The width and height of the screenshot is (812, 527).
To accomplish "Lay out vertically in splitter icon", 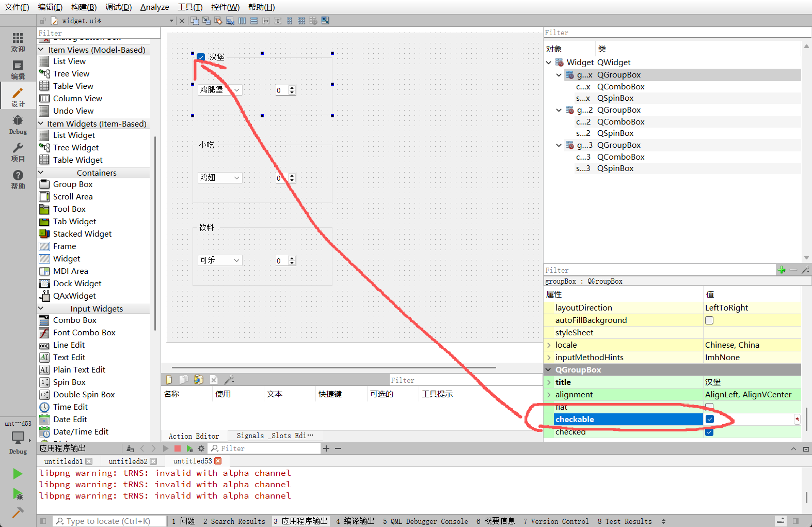I will 278,21.
